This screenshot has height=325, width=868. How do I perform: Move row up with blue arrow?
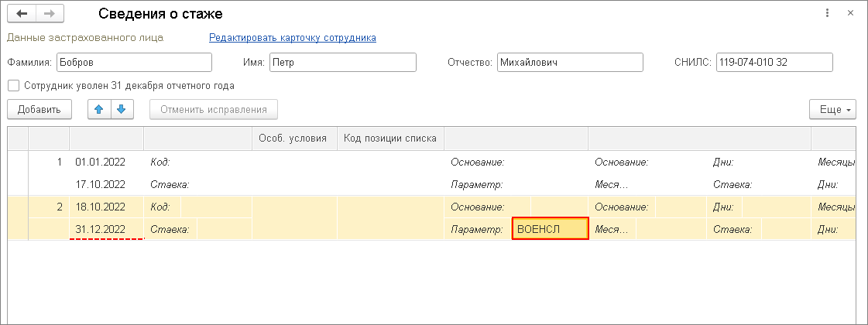coord(98,109)
